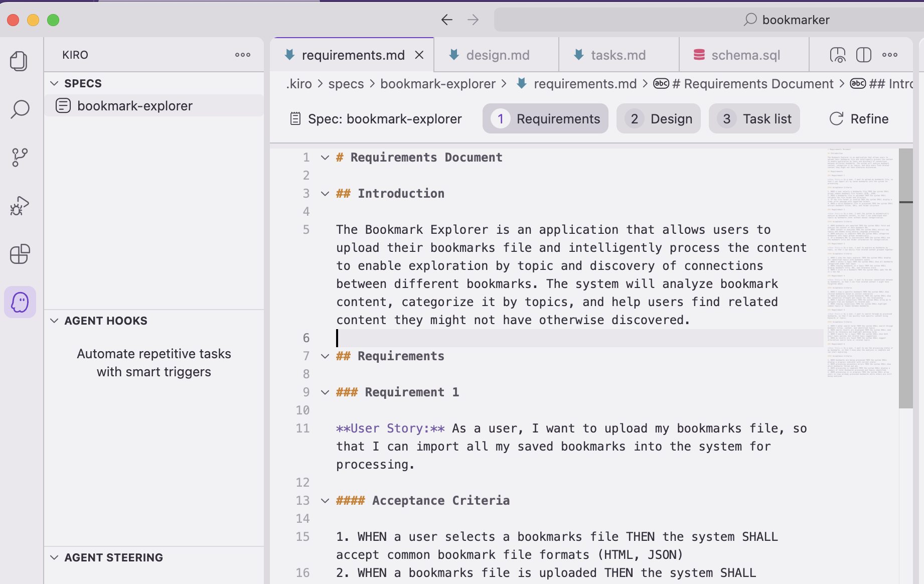Fold the '#### Acceptance Criteria' section
The width and height of the screenshot is (924, 584).
pos(325,501)
